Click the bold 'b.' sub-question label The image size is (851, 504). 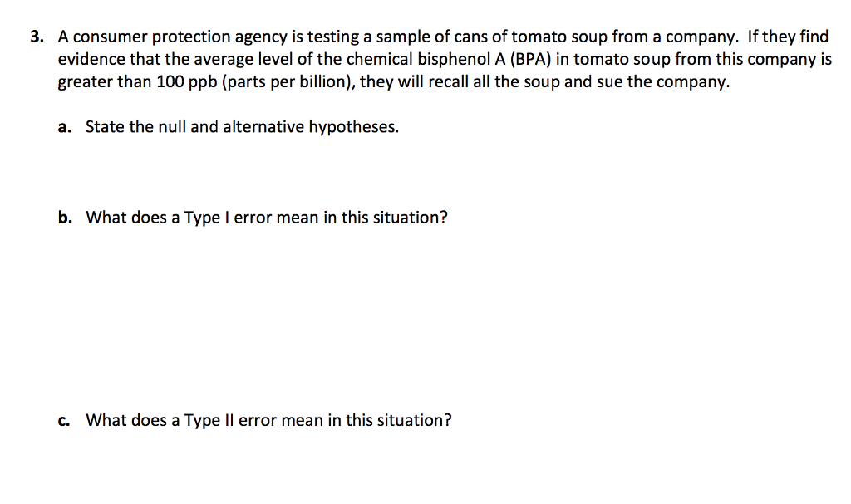pyautogui.click(x=65, y=218)
